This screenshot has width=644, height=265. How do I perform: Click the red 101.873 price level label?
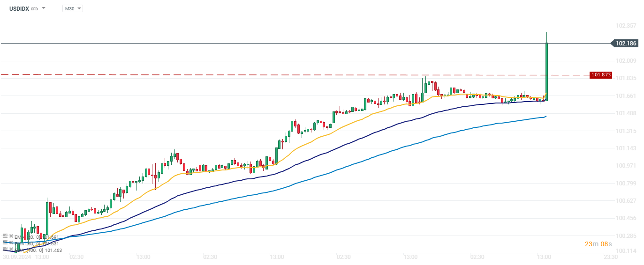(601, 75)
